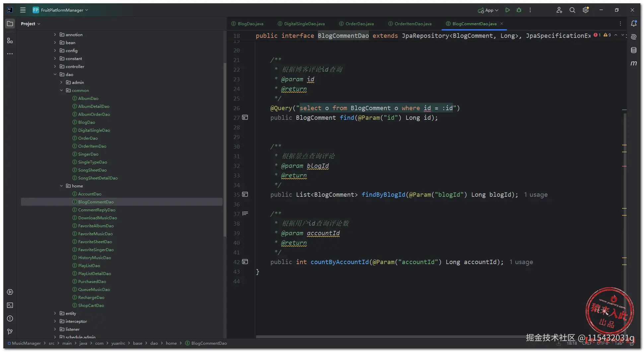Expand the entity folder
This screenshot has height=352, width=644.
[55, 313]
